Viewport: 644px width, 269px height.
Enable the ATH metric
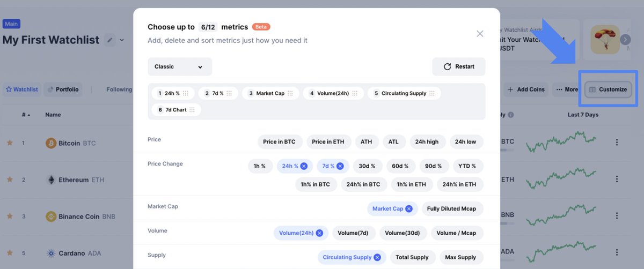[366, 142]
